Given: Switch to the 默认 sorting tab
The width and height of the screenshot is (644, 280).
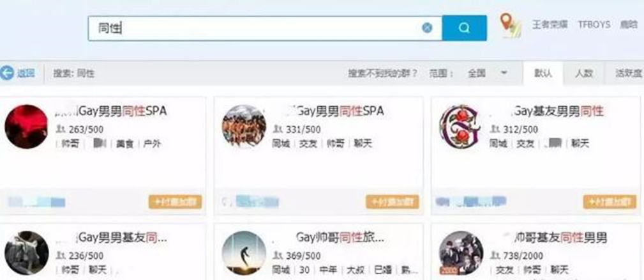Looking at the screenshot, I should pos(543,74).
